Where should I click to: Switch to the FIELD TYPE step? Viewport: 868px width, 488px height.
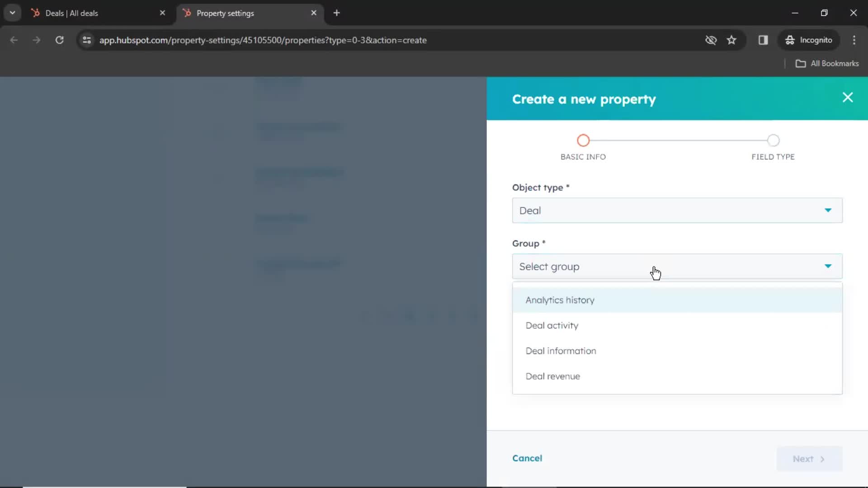pos(773,140)
